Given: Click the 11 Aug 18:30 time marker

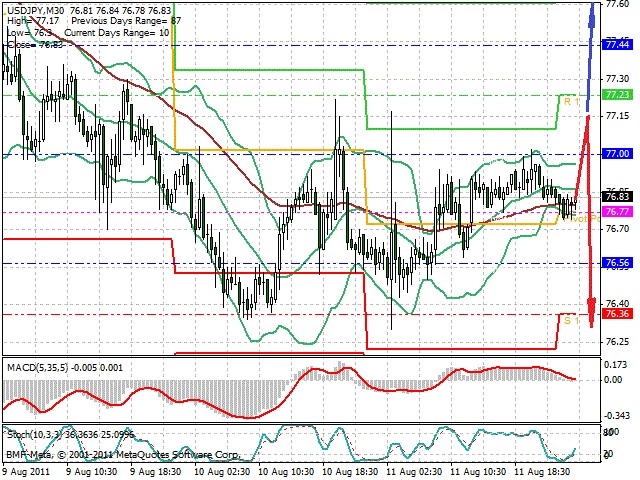Looking at the screenshot, I should coord(543,472).
